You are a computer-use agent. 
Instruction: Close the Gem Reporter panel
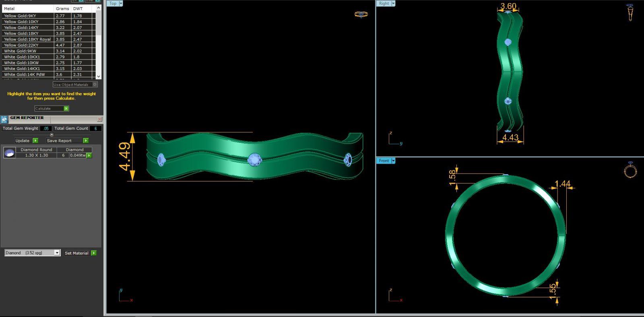click(x=99, y=119)
